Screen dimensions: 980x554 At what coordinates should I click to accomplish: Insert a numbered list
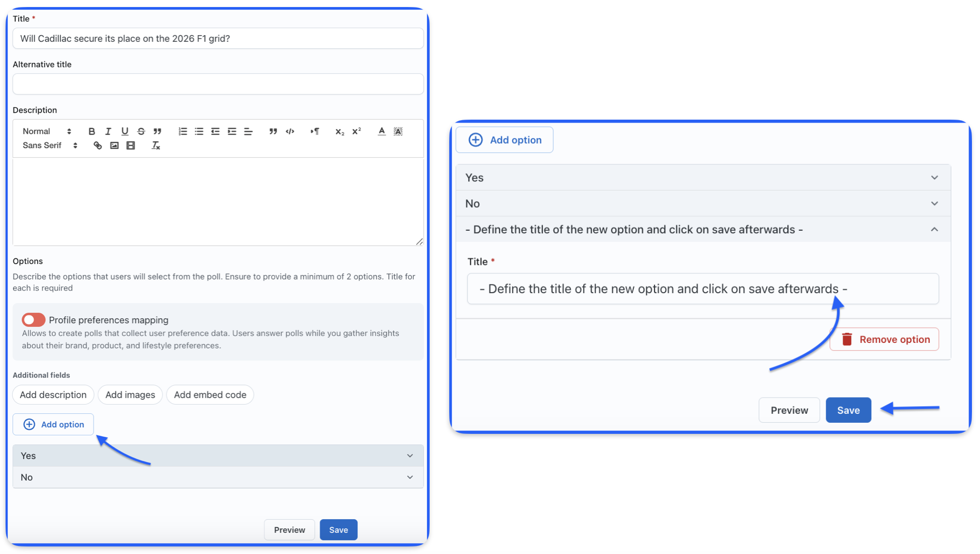183,131
